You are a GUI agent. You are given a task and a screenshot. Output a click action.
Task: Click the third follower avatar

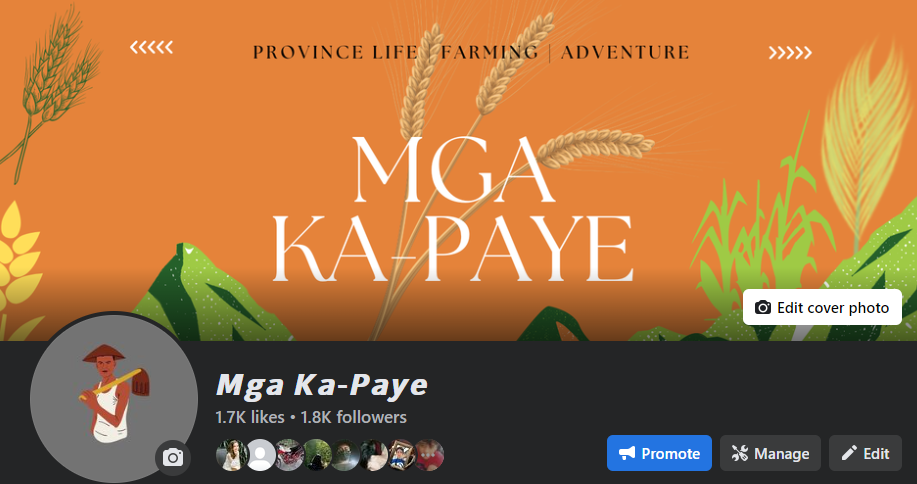289,455
